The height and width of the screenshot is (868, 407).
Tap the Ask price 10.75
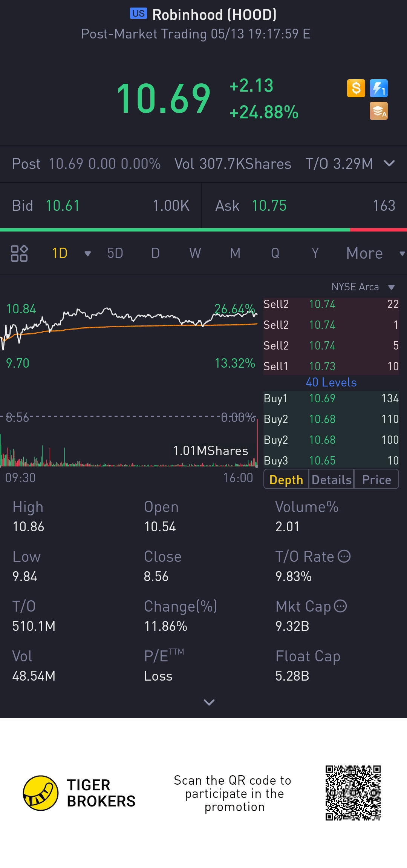point(269,205)
